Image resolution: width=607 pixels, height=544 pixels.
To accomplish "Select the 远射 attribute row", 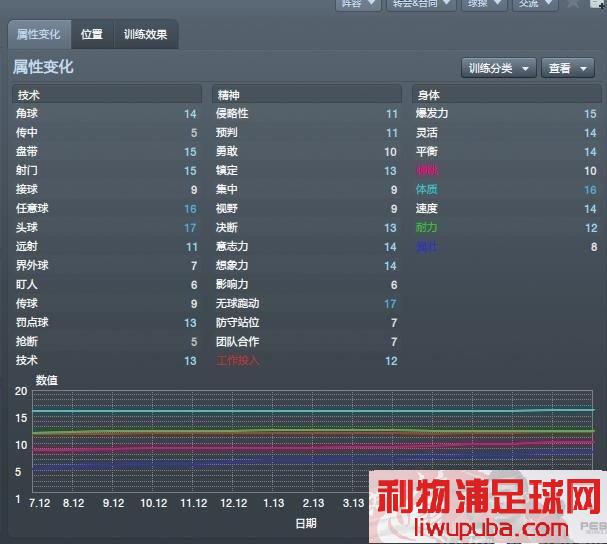I will click(x=107, y=246).
